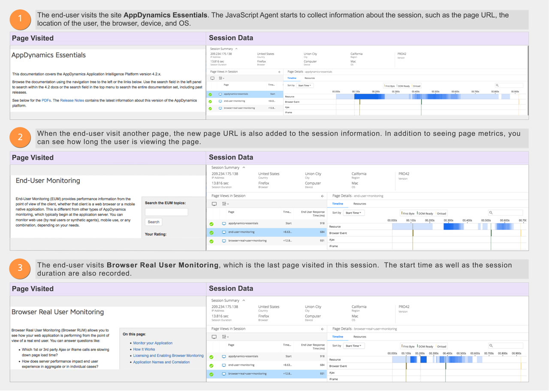Open filter sliders dropdown beside Browser Real User Monitoring page
The image size is (549, 392).
(x=225, y=337)
